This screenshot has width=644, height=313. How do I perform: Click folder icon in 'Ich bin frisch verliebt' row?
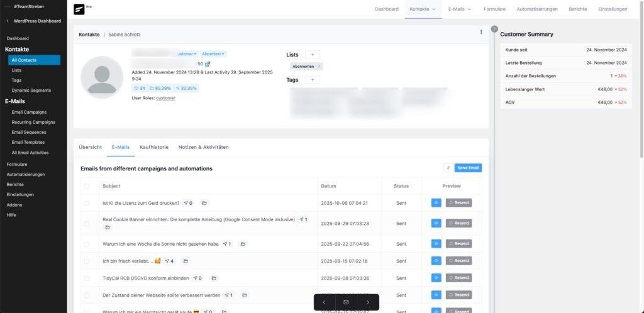186,261
